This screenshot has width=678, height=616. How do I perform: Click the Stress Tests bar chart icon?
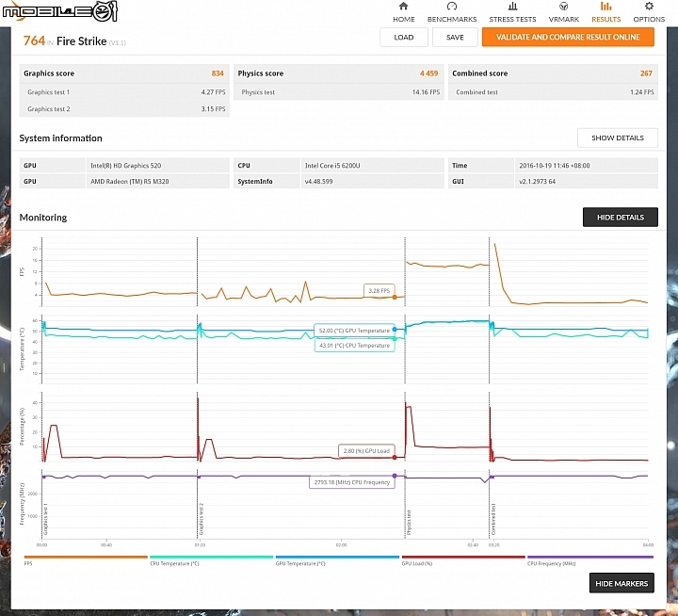pyautogui.click(x=512, y=6)
